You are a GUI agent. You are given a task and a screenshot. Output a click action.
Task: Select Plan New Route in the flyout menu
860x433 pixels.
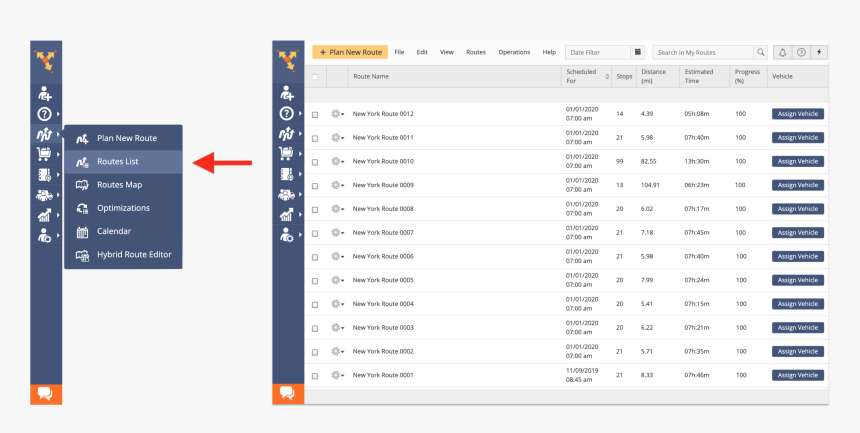(x=123, y=138)
